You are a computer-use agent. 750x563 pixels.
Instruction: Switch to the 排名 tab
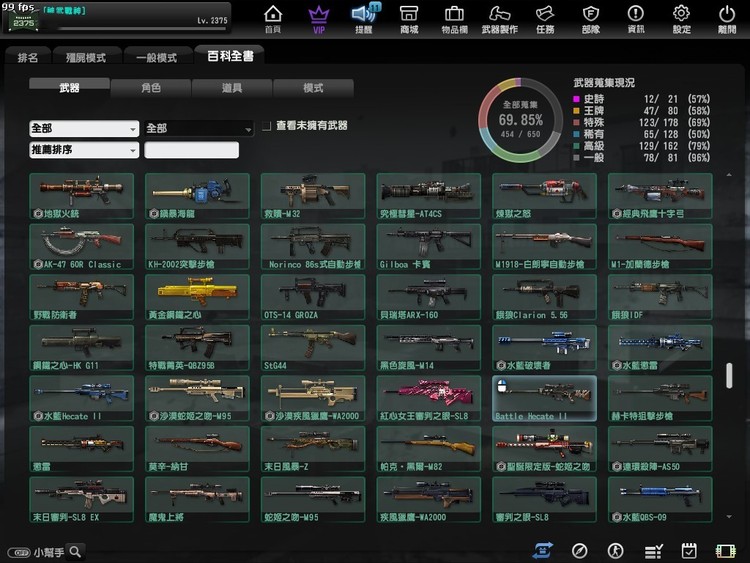[28, 57]
